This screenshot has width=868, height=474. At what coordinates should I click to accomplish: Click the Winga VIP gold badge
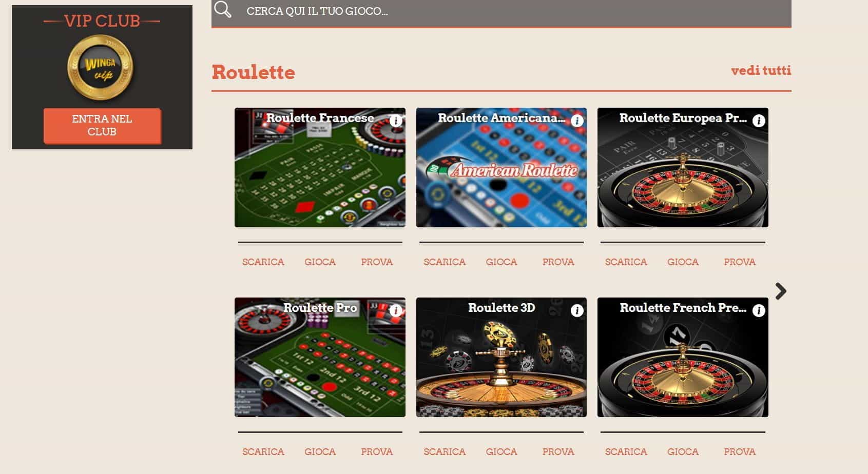tap(101, 67)
